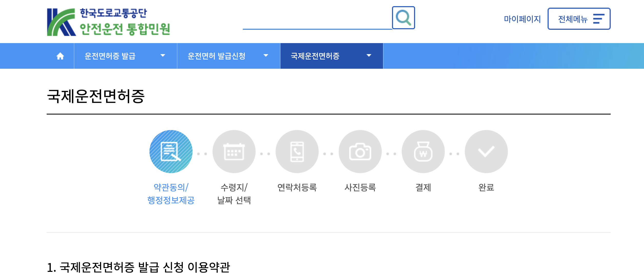Click the 약관동의 document step icon
This screenshot has height=278, width=644.
click(x=171, y=152)
